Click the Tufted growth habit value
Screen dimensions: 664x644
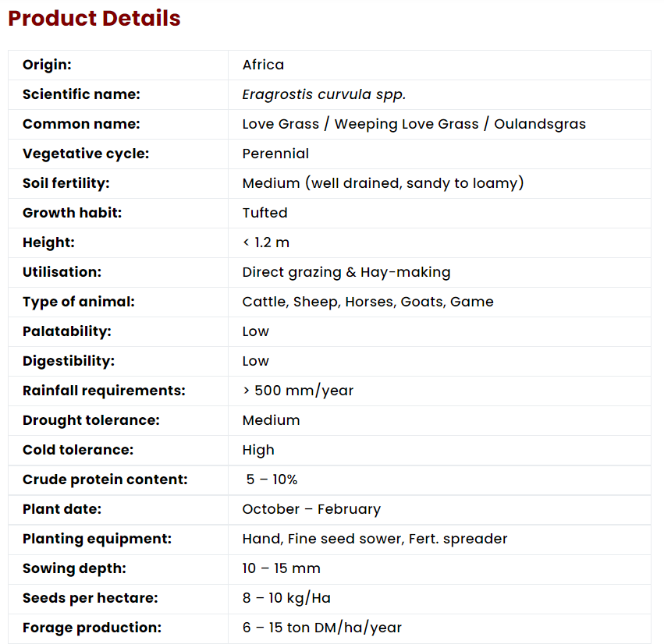(x=265, y=213)
